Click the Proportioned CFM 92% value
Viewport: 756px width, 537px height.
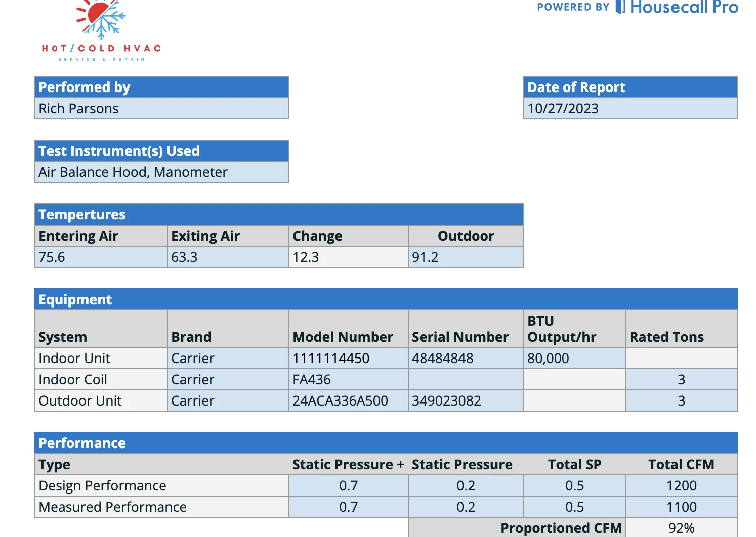[681, 528]
